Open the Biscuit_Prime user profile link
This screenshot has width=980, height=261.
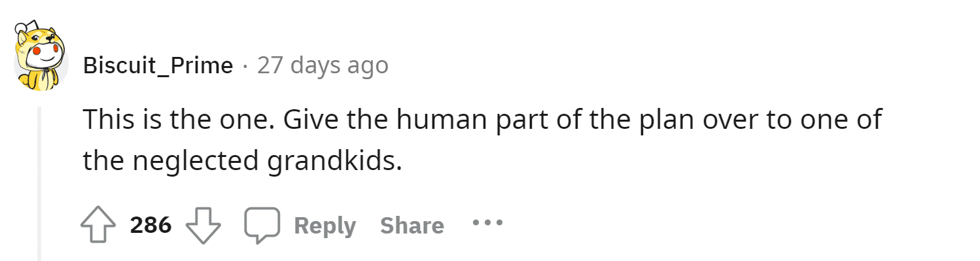[158, 65]
